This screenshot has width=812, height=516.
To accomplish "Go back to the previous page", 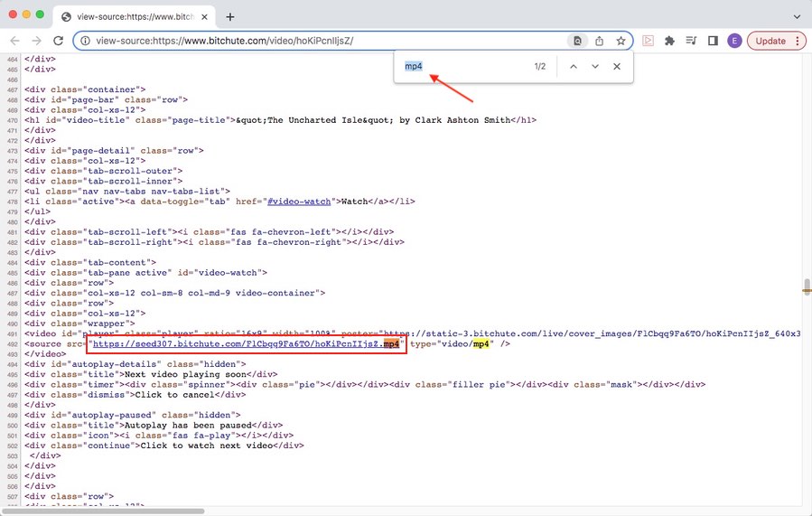I will 15,41.
